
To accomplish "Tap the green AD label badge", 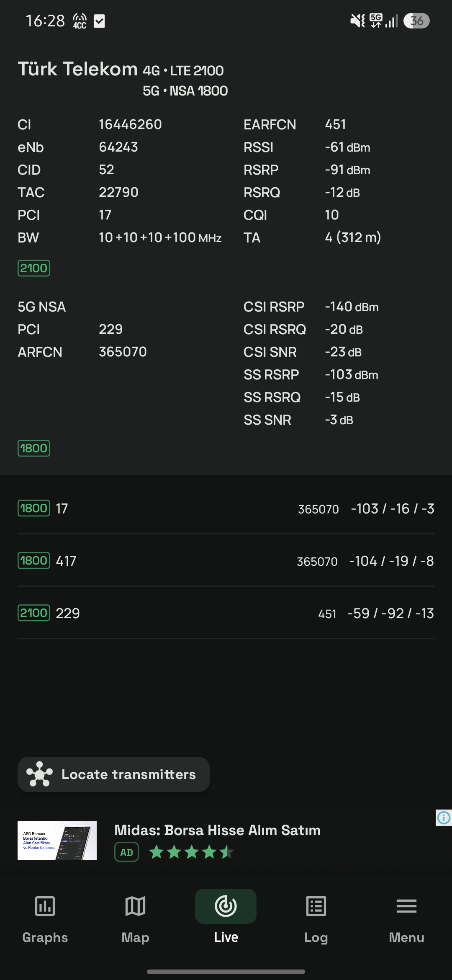I will pos(126,852).
